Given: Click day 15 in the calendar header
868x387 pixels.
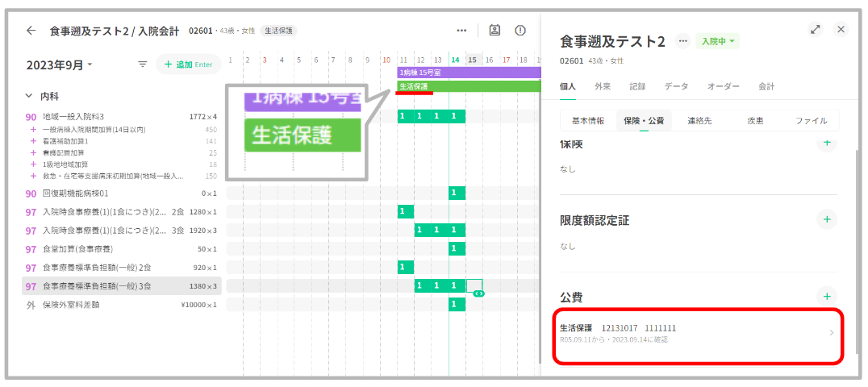Looking at the screenshot, I should (x=473, y=60).
